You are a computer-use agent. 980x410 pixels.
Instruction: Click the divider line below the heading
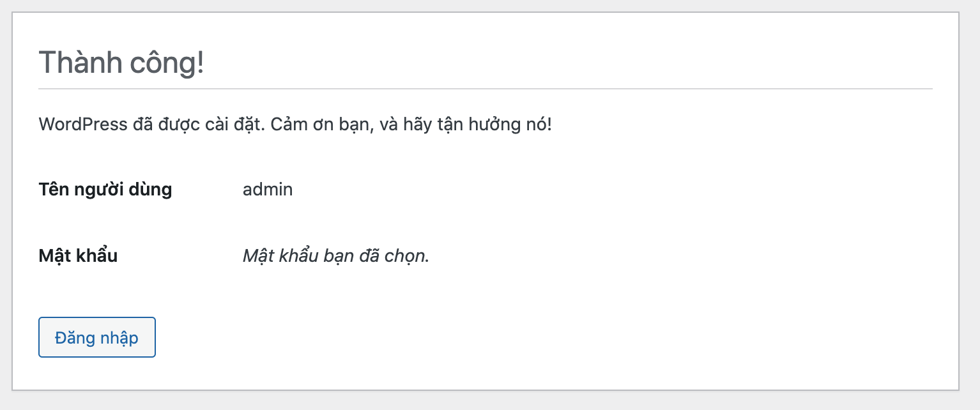pos(486,88)
